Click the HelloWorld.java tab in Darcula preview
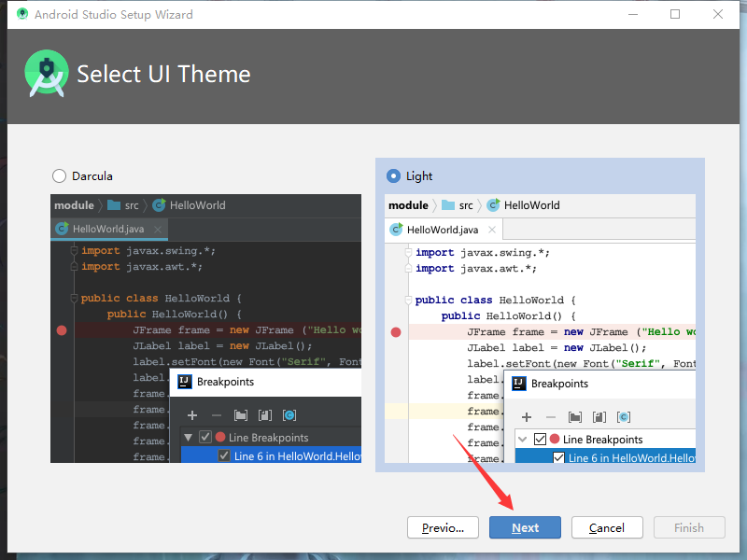This screenshot has width=747, height=560. click(109, 229)
